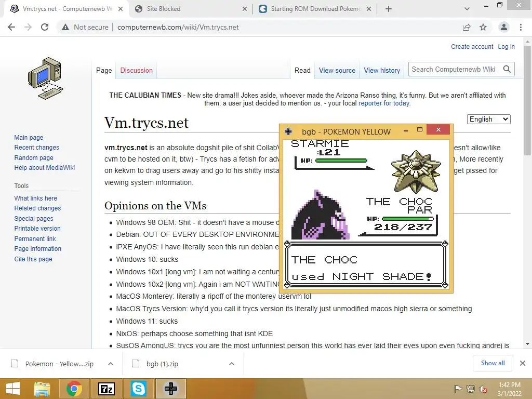The height and width of the screenshot is (399, 532).
Task: Reload the current page
Action: (x=45, y=27)
